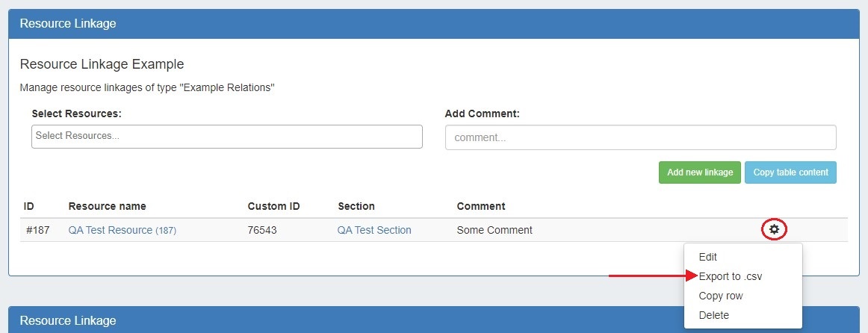Open the QA Test Section link

click(374, 230)
